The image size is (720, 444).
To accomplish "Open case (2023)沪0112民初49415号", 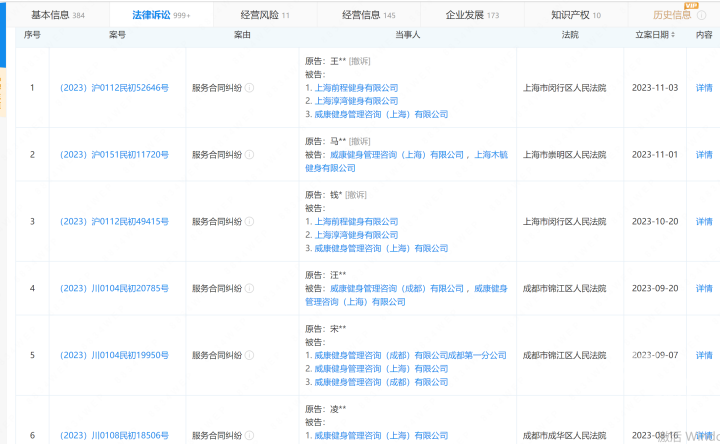I will coord(114,221).
